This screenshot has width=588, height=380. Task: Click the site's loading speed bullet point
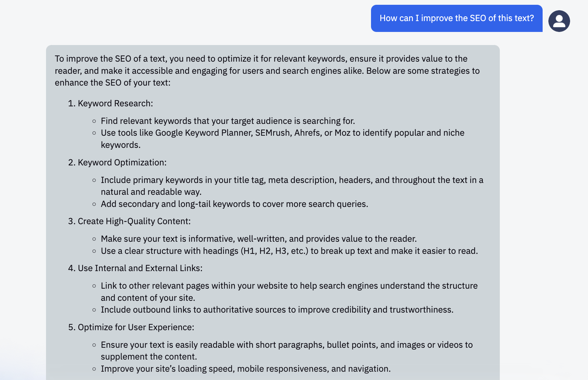tap(245, 369)
